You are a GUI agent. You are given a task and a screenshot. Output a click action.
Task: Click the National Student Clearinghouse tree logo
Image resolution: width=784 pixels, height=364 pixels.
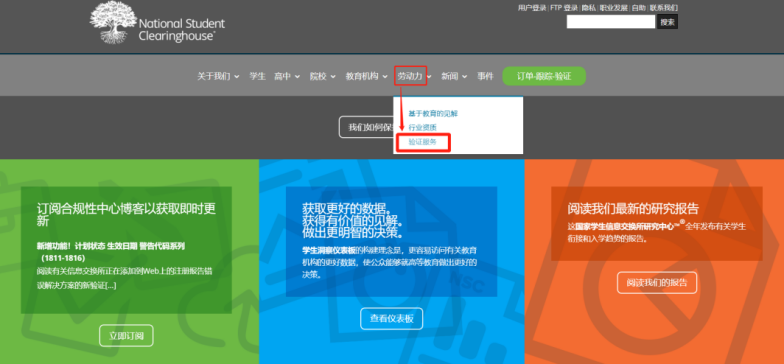pyautogui.click(x=113, y=22)
